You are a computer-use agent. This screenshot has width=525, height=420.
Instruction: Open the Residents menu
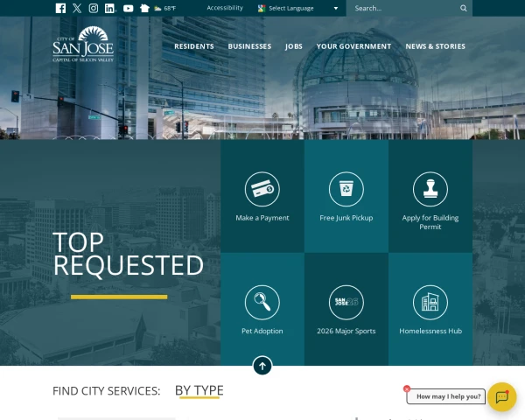click(194, 46)
